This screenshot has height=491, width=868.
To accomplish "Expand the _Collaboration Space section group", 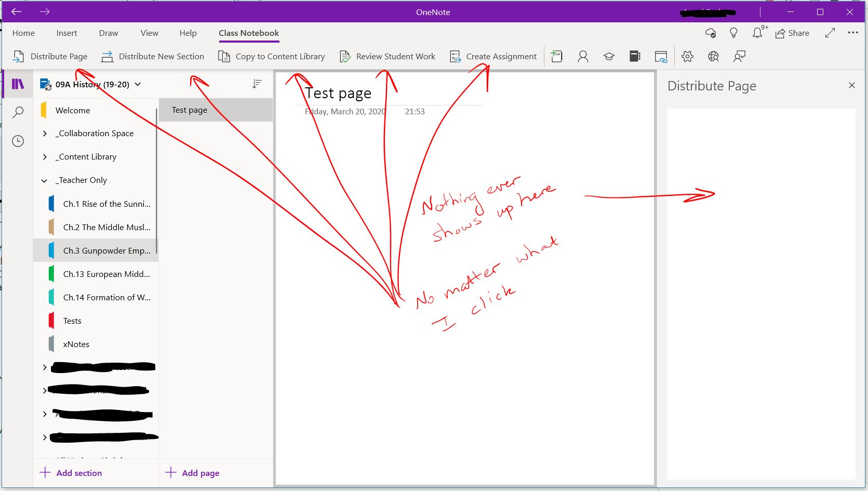I will coord(45,134).
